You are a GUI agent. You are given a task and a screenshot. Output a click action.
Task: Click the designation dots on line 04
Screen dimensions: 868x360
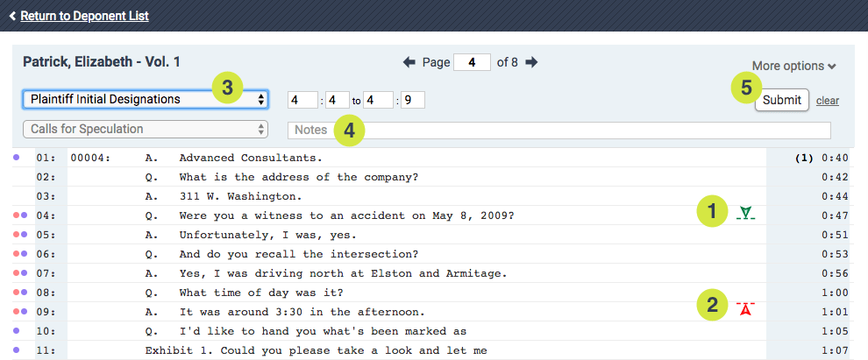[20, 215]
